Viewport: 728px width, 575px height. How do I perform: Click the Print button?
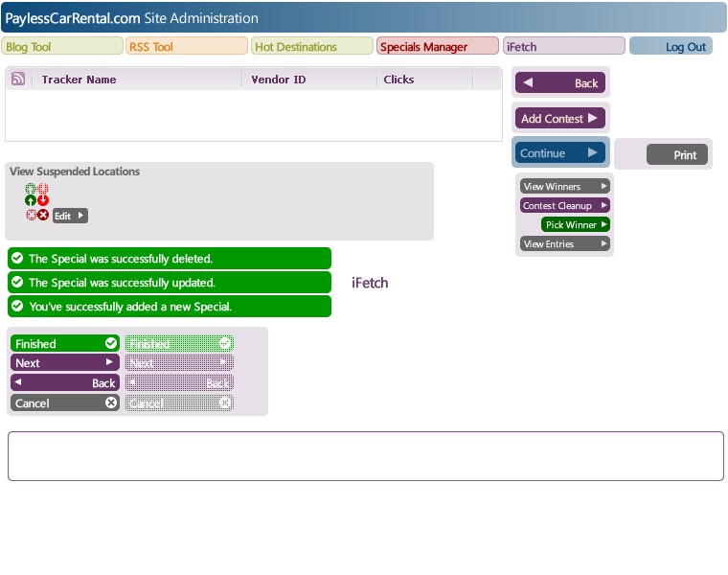677,154
